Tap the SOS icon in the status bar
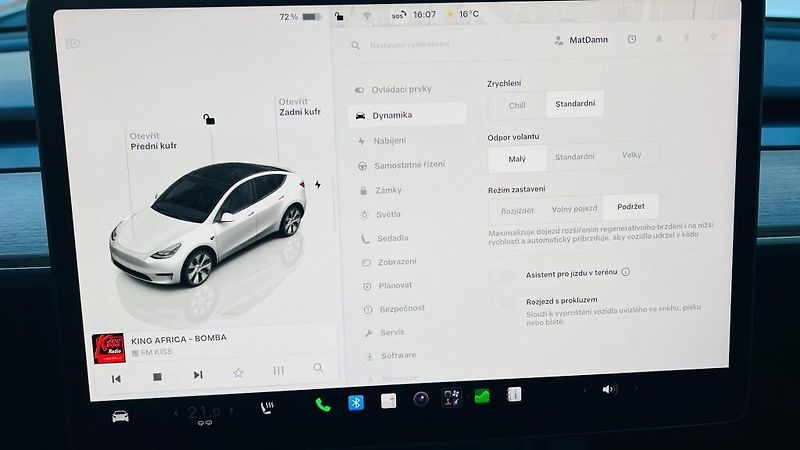 click(x=398, y=15)
